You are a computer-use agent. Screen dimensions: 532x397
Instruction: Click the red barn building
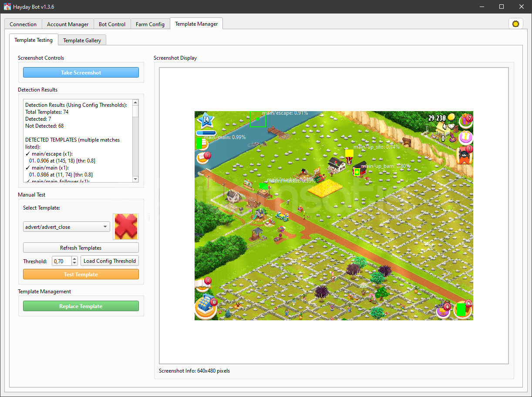pos(360,169)
